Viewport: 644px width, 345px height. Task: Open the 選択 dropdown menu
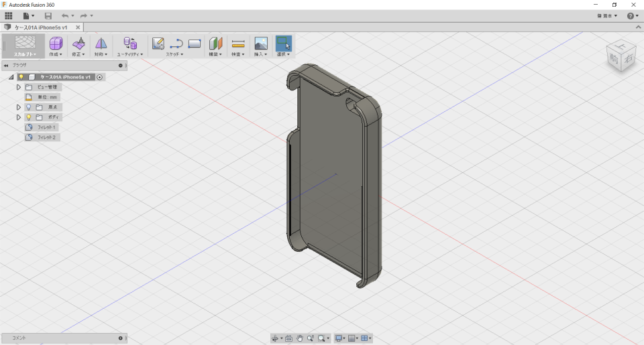point(283,54)
